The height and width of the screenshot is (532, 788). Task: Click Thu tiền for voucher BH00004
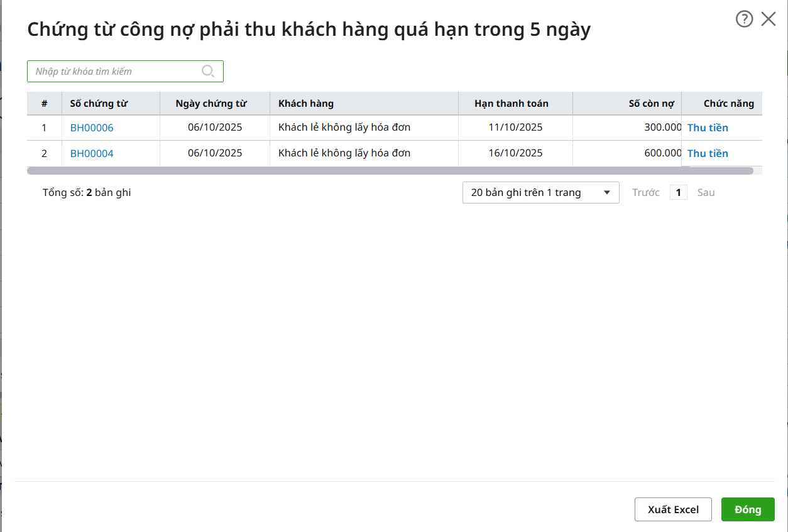708,154
